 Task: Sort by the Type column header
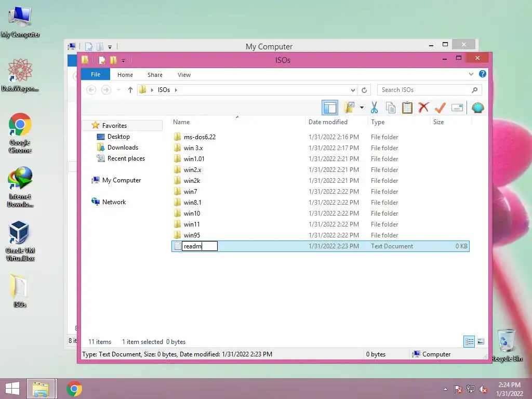pyautogui.click(x=378, y=122)
